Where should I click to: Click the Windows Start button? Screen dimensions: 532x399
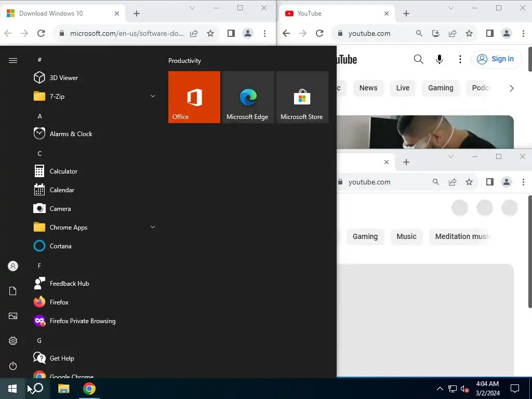click(x=12, y=389)
